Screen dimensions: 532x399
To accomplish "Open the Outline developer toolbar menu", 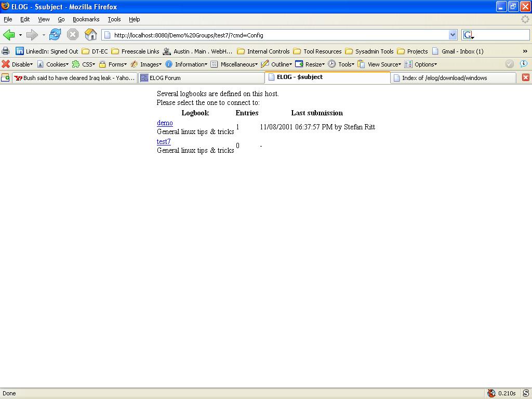I will click(276, 64).
